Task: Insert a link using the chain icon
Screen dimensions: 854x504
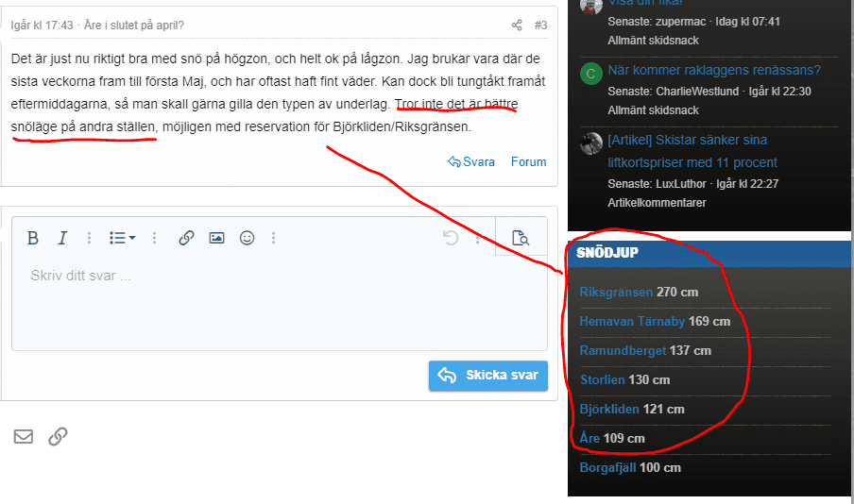Action: (x=187, y=238)
